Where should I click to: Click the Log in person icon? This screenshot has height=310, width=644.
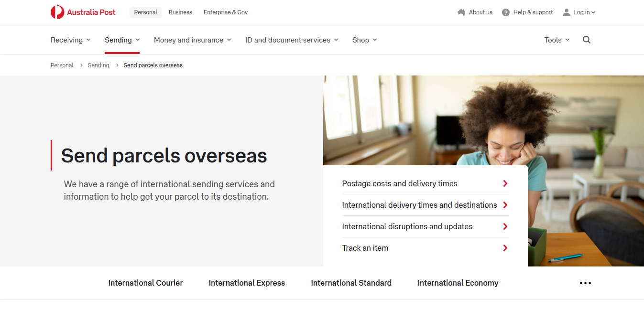[x=566, y=12]
